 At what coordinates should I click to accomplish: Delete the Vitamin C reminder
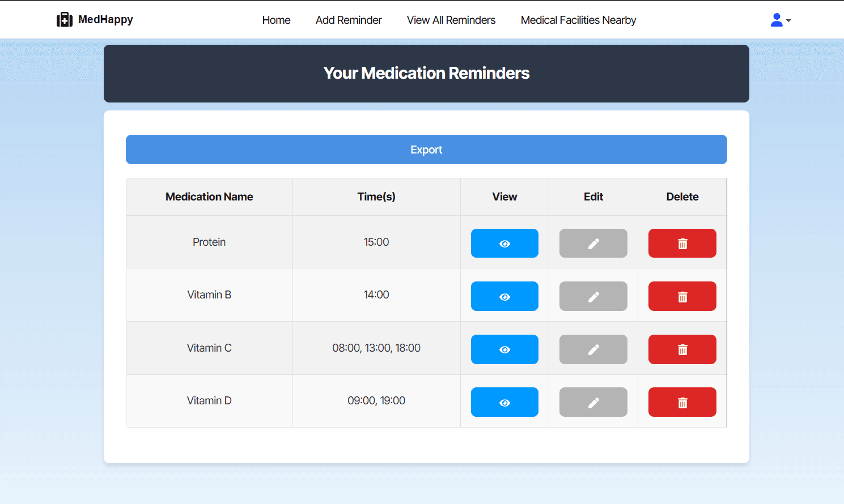click(682, 349)
